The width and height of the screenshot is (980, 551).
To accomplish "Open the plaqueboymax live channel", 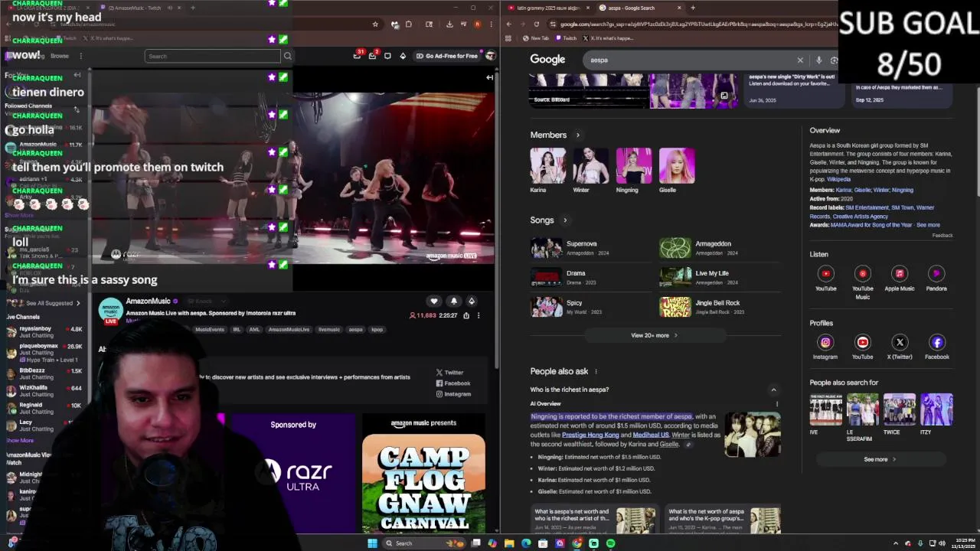I will (44, 352).
